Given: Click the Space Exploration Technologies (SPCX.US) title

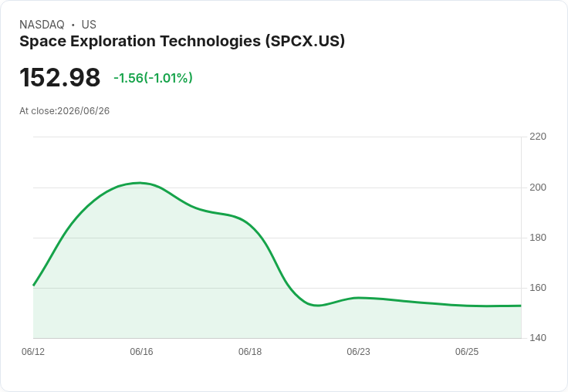Looking at the screenshot, I should [x=182, y=42].
